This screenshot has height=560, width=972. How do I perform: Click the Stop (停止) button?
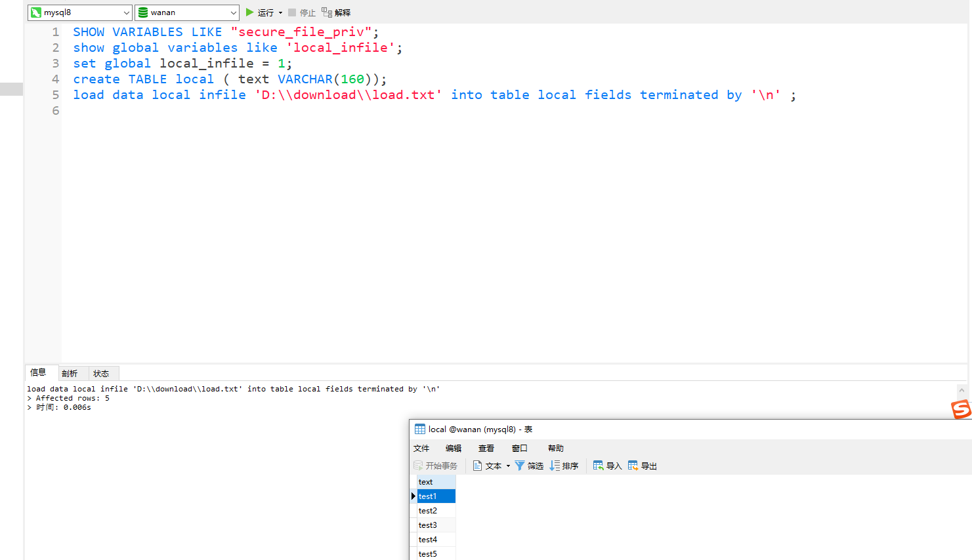pyautogui.click(x=302, y=12)
